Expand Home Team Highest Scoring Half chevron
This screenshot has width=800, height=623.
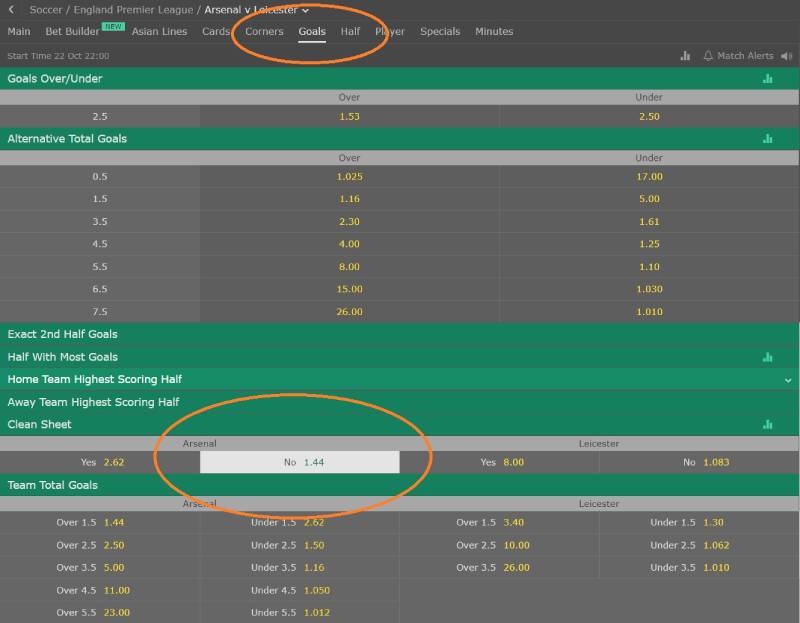(x=788, y=380)
